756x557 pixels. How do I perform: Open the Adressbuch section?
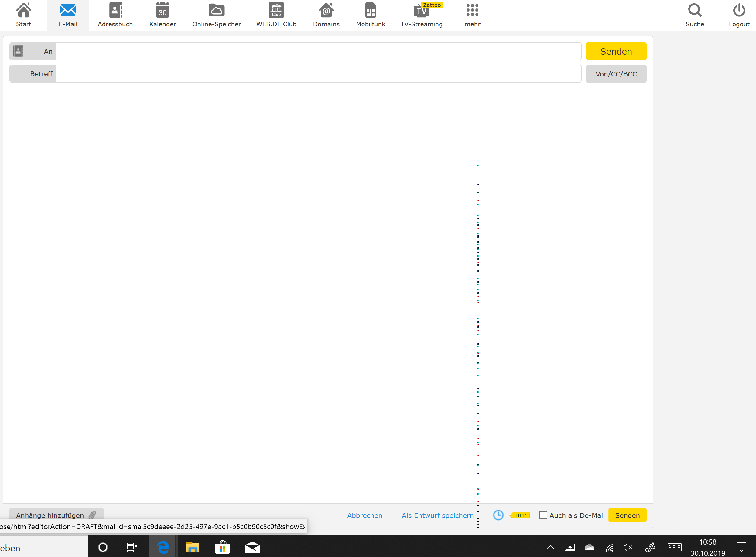[x=115, y=15]
